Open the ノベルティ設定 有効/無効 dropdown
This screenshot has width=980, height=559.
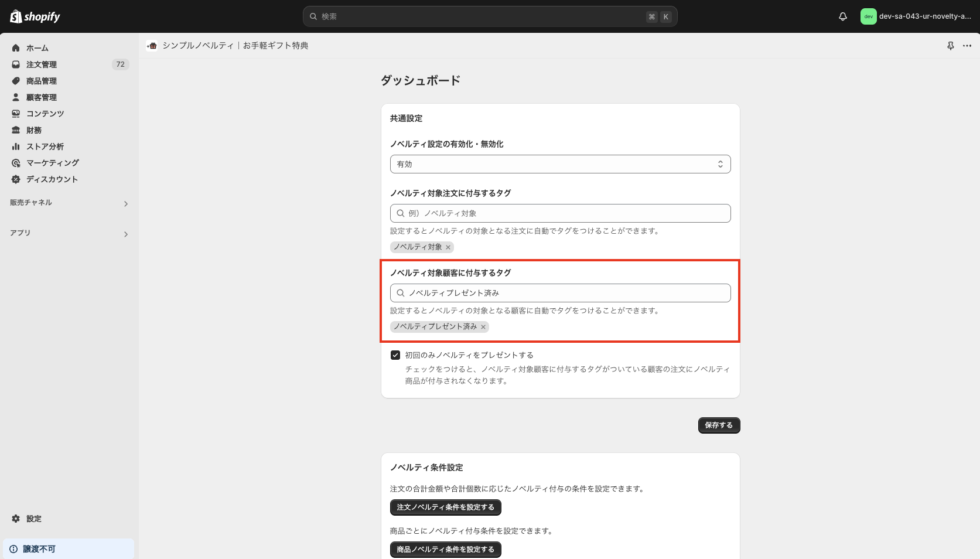pos(560,164)
